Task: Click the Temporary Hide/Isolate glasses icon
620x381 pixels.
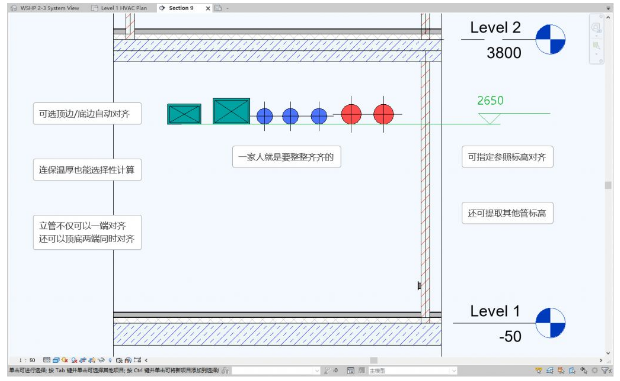Action: click(x=101, y=360)
